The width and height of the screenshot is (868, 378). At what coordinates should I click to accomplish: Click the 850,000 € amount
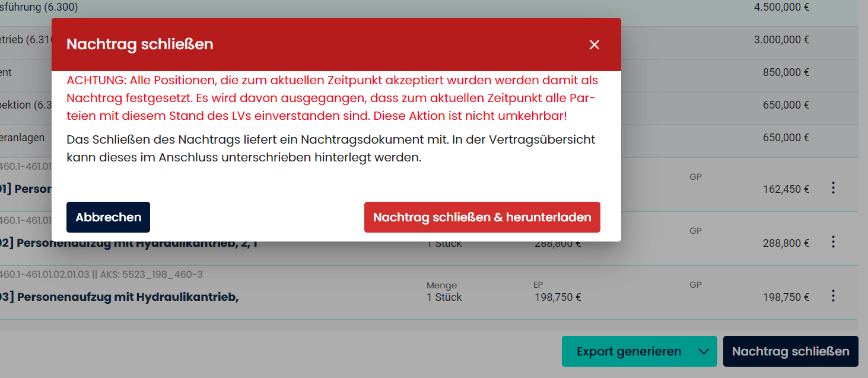[x=786, y=72]
